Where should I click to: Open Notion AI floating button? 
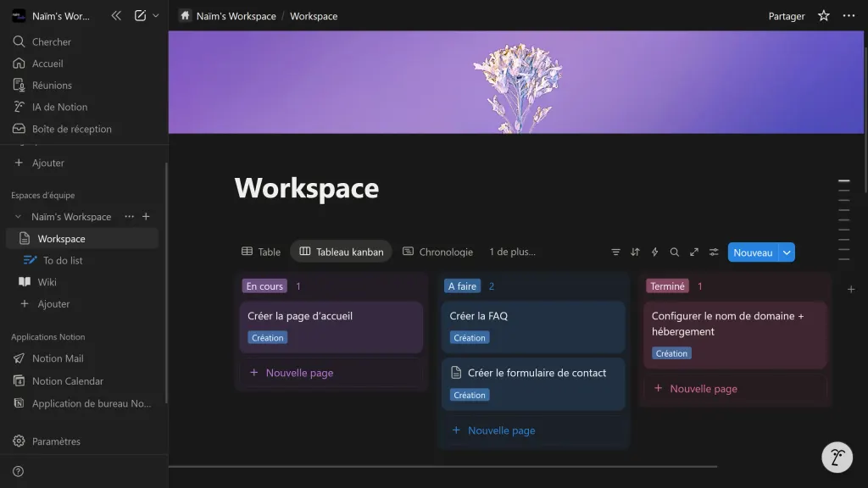coord(837,457)
